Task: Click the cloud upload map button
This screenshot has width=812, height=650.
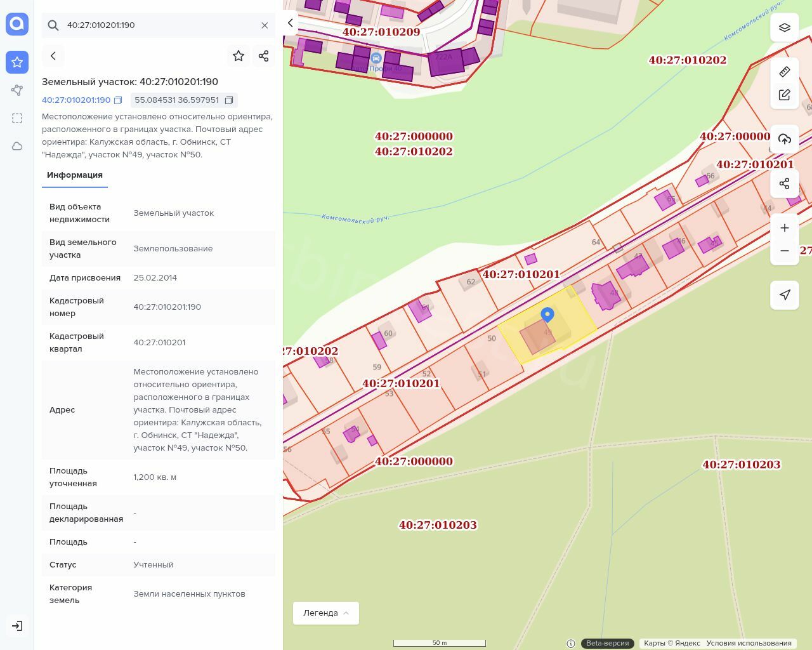Action: tap(784, 139)
